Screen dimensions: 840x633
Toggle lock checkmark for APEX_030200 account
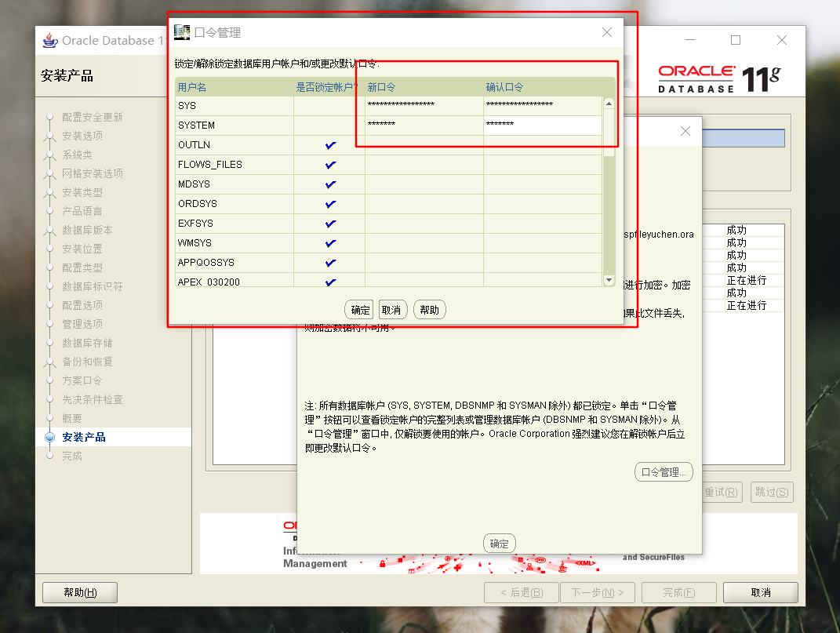pyautogui.click(x=330, y=282)
